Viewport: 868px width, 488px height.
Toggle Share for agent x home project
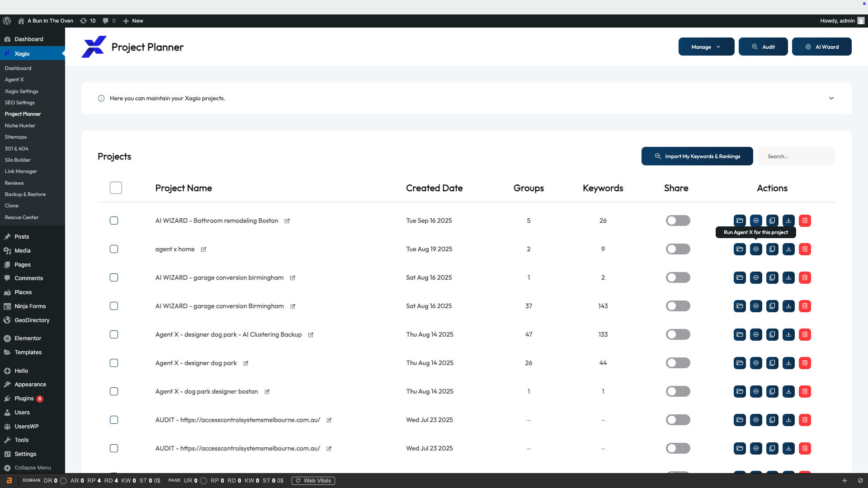tap(678, 249)
